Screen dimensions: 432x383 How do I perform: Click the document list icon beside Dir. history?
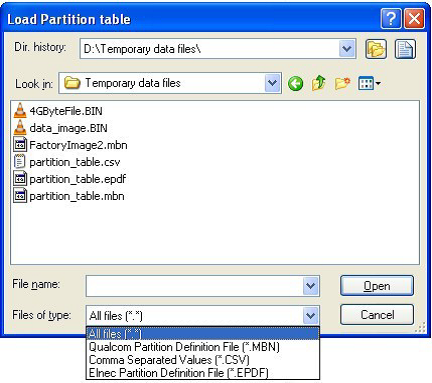pos(405,49)
